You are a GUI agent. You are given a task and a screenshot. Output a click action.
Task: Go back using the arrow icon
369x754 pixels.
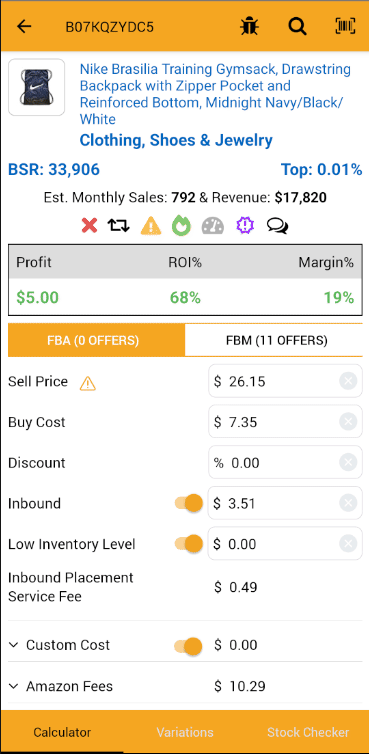click(24, 26)
